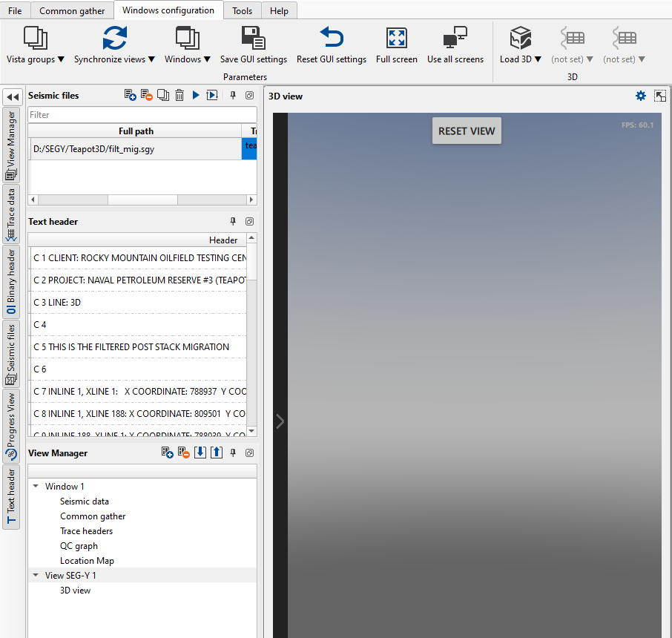Viewport: 672px width, 638px height.
Task: Click the Full screen icon
Action: tap(397, 39)
